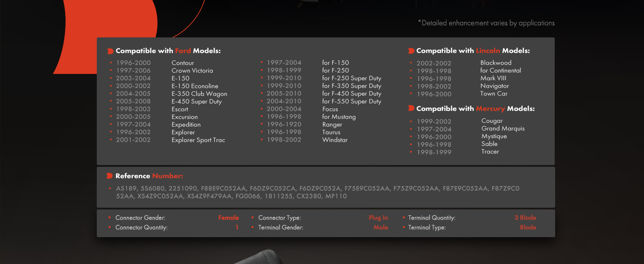Click the Windstar model name
Image resolution: width=644 pixels, height=264 pixels.
(335, 140)
